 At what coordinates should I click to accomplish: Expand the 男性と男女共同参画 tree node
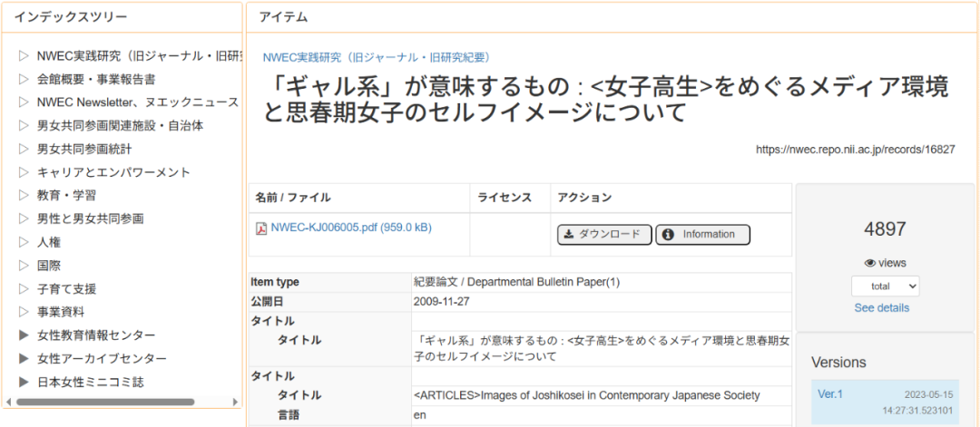point(24,219)
